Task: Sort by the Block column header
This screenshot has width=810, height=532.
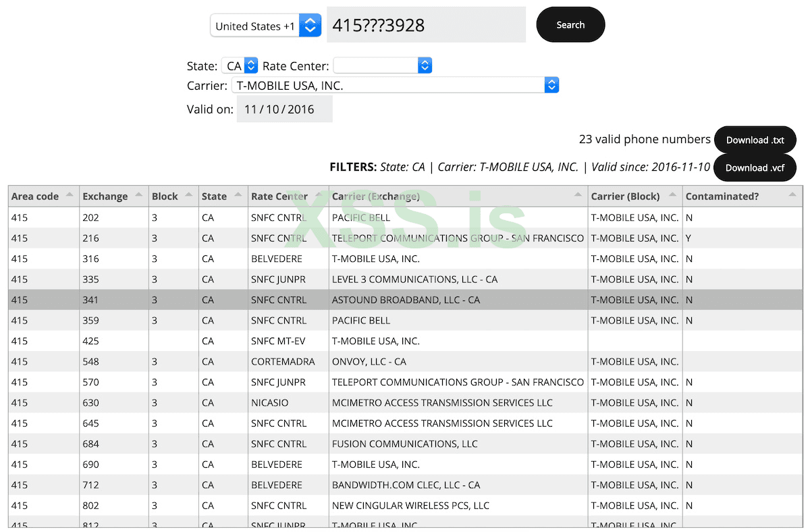Action: pos(173,196)
